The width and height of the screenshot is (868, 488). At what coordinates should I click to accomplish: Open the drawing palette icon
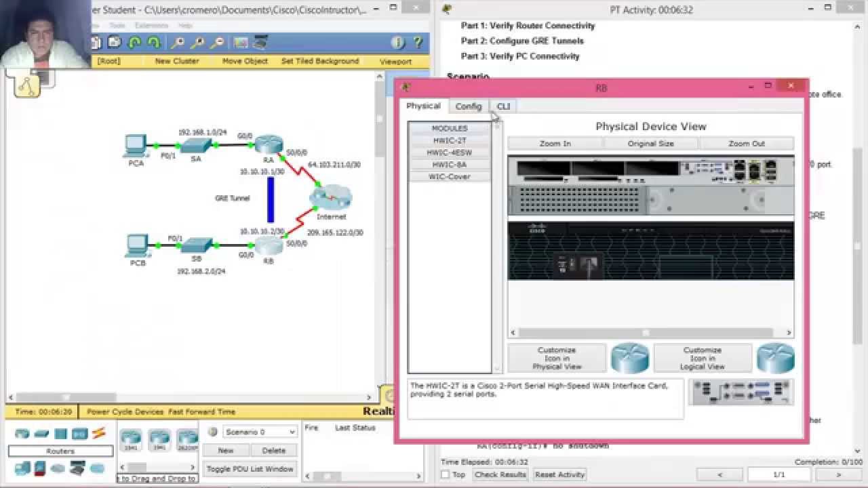241,43
